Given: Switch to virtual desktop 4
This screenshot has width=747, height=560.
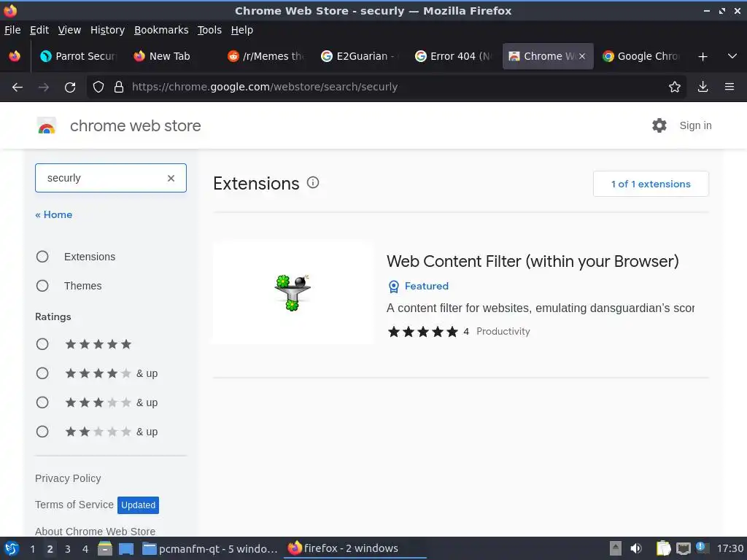Looking at the screenshot, I should pos(85,549).
